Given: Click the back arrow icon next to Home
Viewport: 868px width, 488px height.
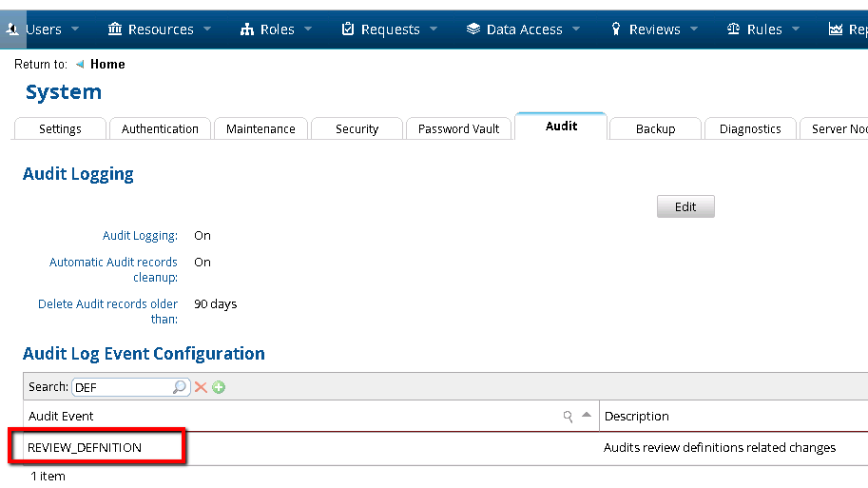Looking at the screenshot, I should [x=80, y=65].
